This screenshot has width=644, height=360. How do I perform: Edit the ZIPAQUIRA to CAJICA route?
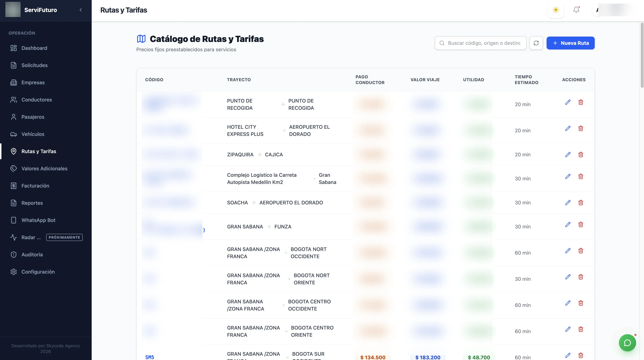(568, 155)
